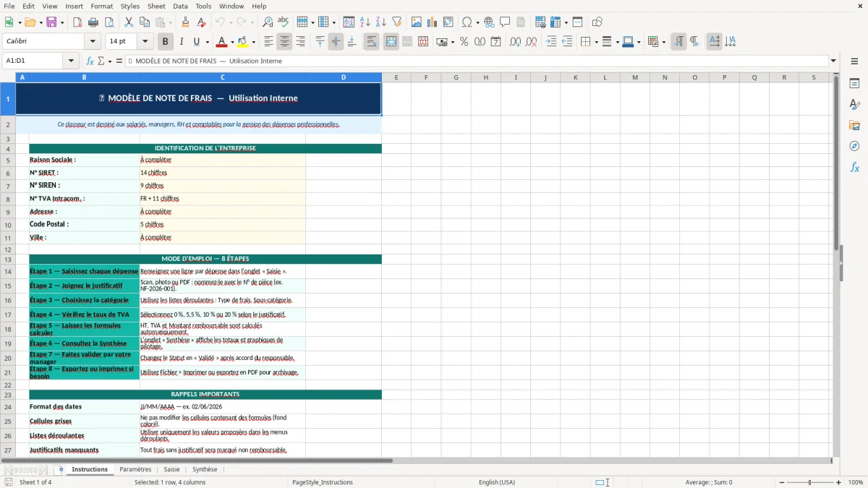Image resolution: width=868 pixels, height=488 pixels.
Task: Expand the Name Box dropdown arrow
Action: click(x=71, y=61)
